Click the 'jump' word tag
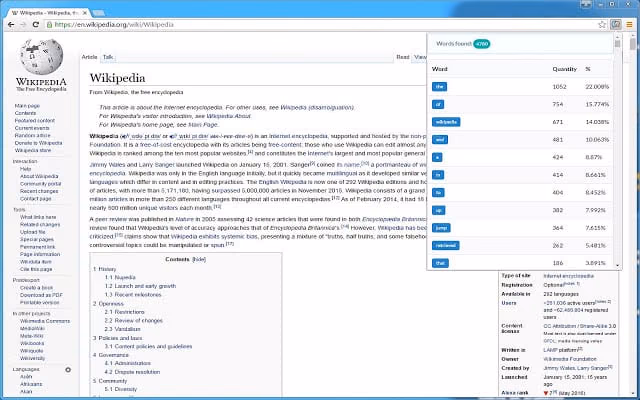 pos(441,228)
